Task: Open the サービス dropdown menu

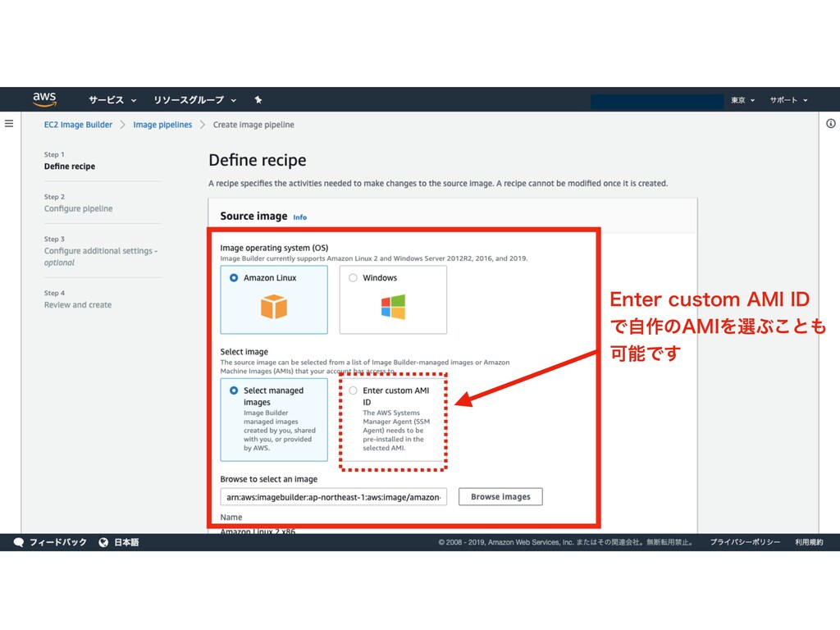Action: point(112,99)
